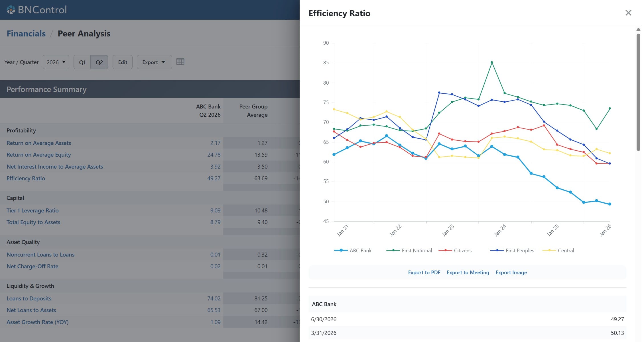The height and width of the screenshot is (342, 644).
Task: Open Efficiency Ratio metric row
Action: pyautogui.click(x=26, y=178)
